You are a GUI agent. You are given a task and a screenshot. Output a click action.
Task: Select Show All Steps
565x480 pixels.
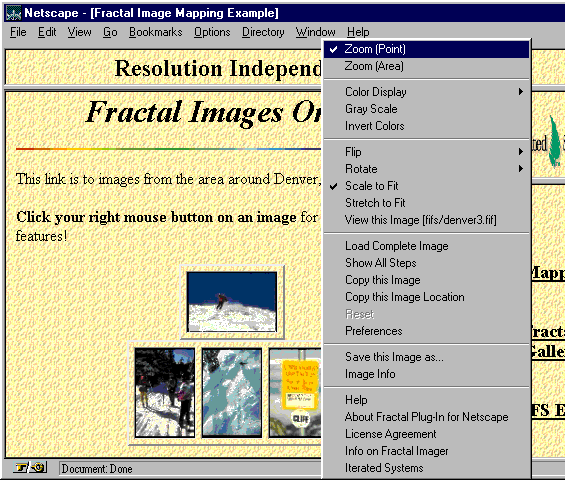click(427, 263)
